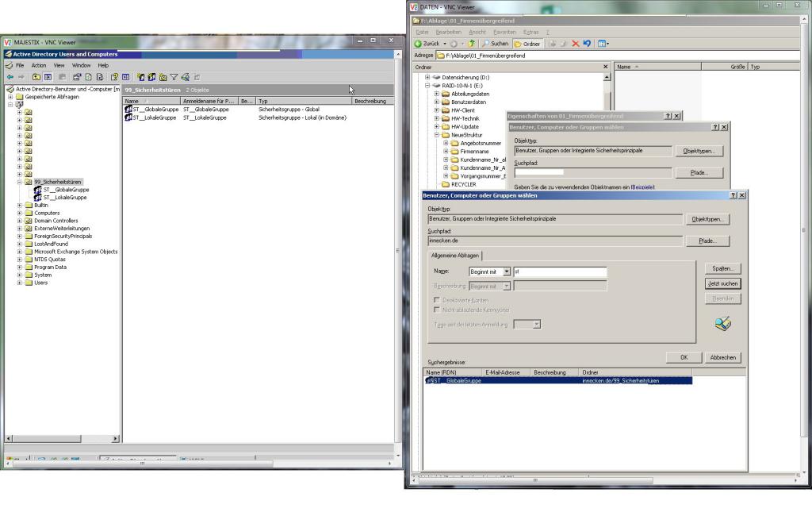Viewport: 812px width, 508px height.
Task: Collapse RAID-10-N-1 (E:) drive node
Action: tap(427, 86)
